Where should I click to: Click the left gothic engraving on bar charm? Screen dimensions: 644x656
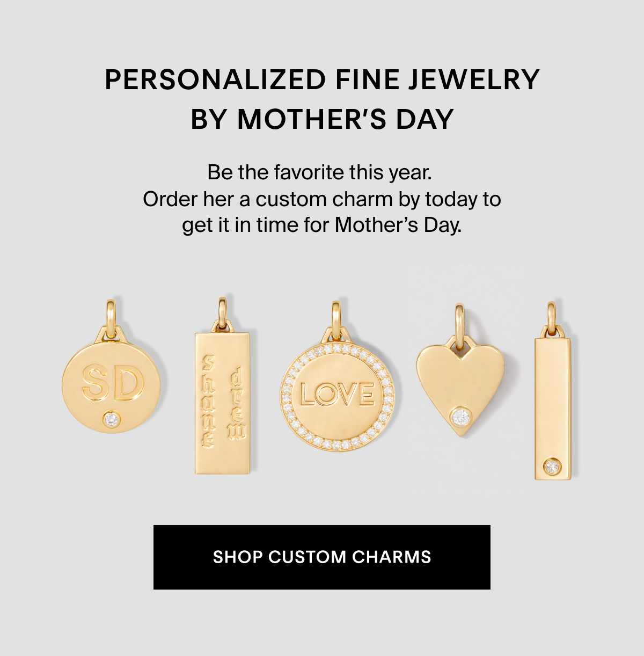(x=208, y=402)
